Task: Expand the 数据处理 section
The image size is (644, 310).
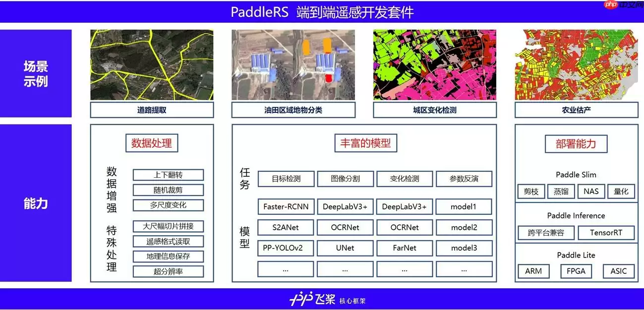Action: tap(152, 143)
